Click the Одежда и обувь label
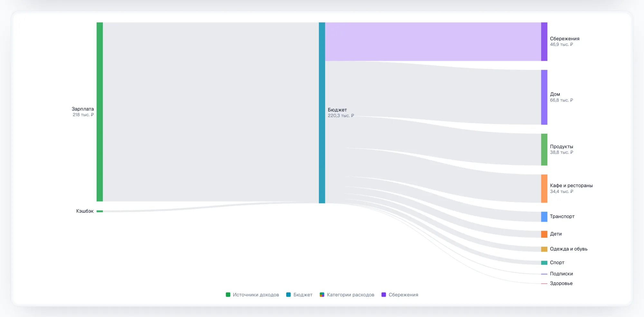This screenshot has height=317, width=644. [569, 249]
